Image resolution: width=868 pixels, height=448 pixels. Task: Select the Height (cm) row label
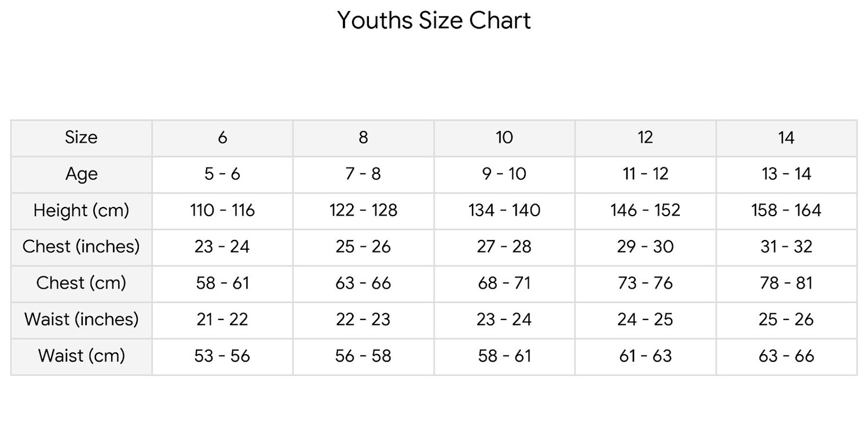(x=81, y=210)
